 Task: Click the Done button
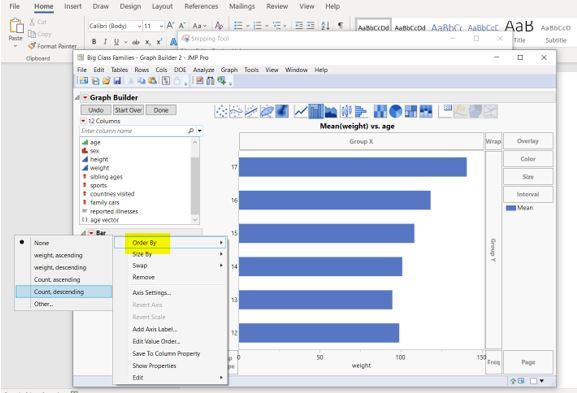click(161, 110)
